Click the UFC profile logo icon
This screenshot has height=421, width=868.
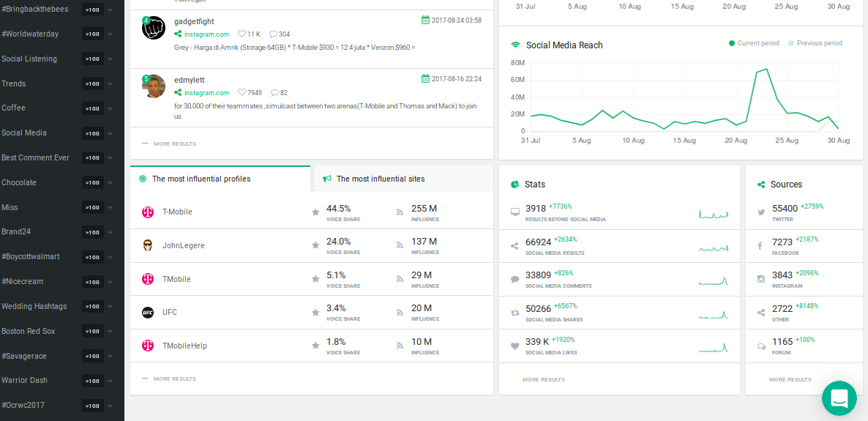click(x=148, y=313)
